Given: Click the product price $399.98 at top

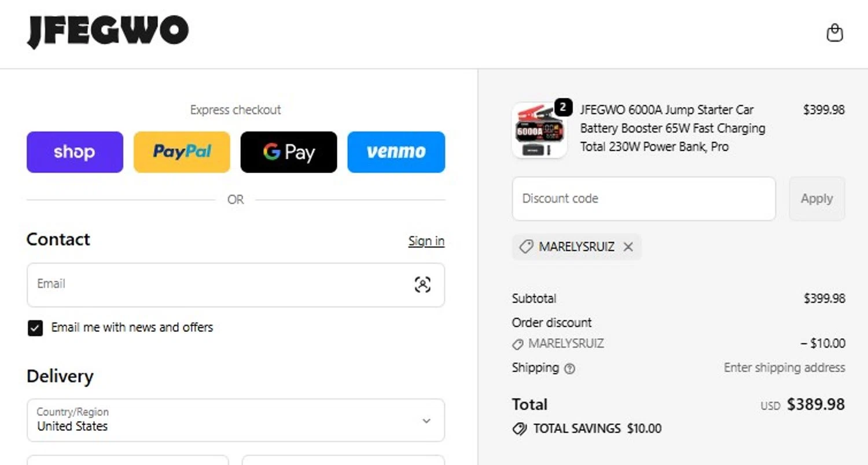Looking at the screenshot, I should pyautogui.click(x=824, y=109).
